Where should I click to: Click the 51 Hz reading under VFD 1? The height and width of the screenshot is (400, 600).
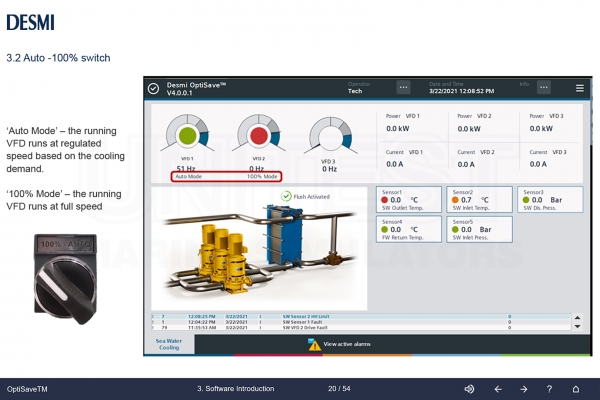pyautogui.click(x=186, y=168)
